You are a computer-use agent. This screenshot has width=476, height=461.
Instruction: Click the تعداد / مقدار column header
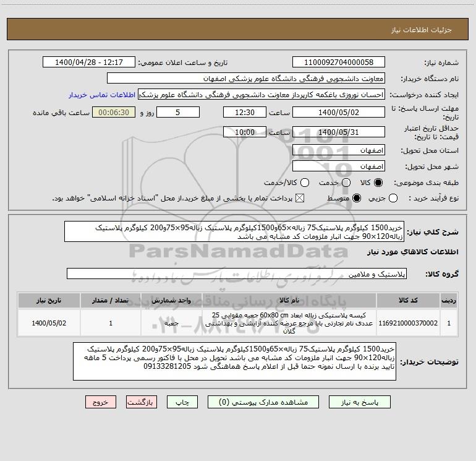coord(111,300)
